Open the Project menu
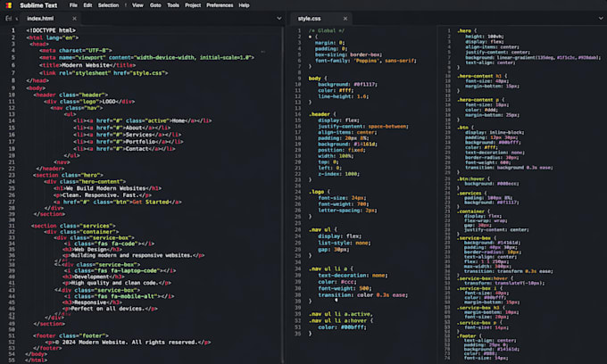Image resolution: width=607 pixels, height=364 pixels. pos(193,5)
